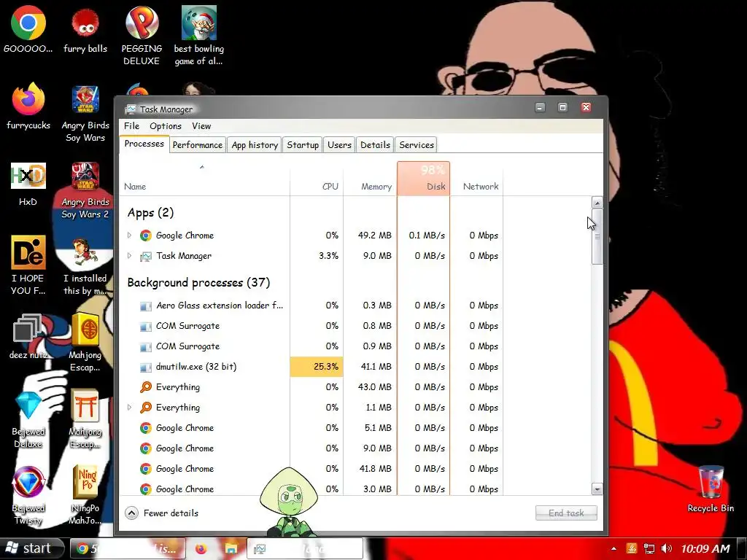
Task: Launch Angry Birds Soy Wars icon
Action: [85, 112]
